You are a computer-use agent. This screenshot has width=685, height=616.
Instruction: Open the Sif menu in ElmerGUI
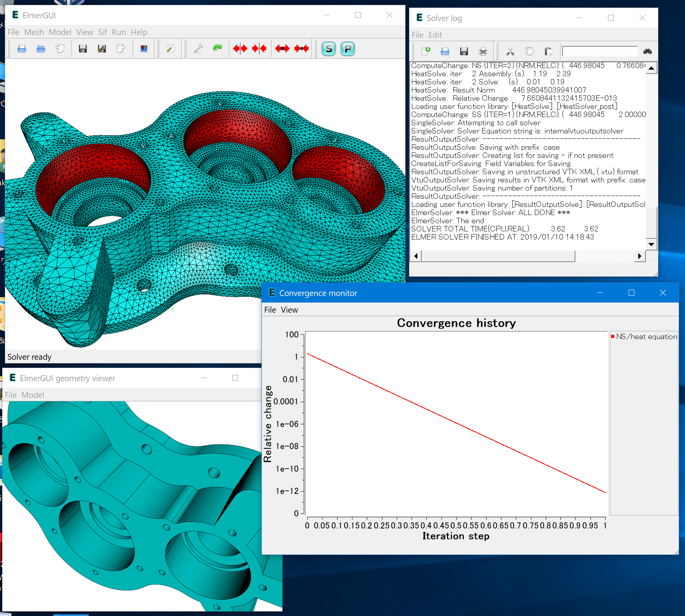(102, 32)
